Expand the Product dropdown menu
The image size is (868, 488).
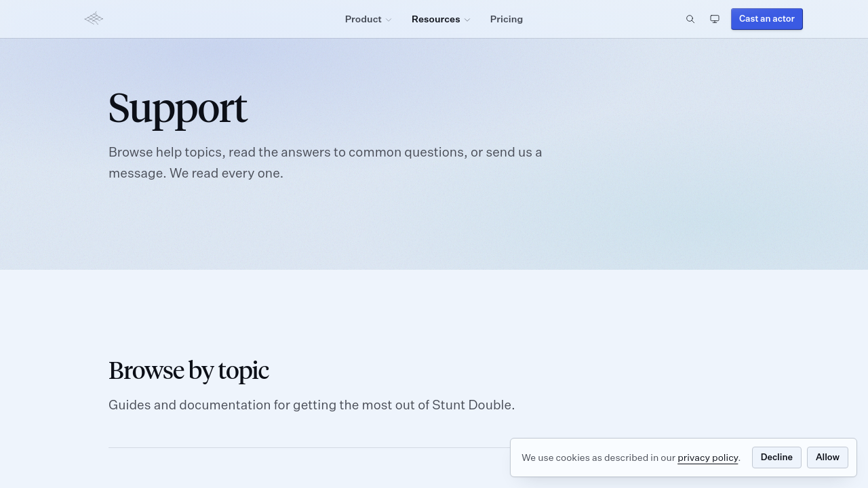tap(368, 19)
